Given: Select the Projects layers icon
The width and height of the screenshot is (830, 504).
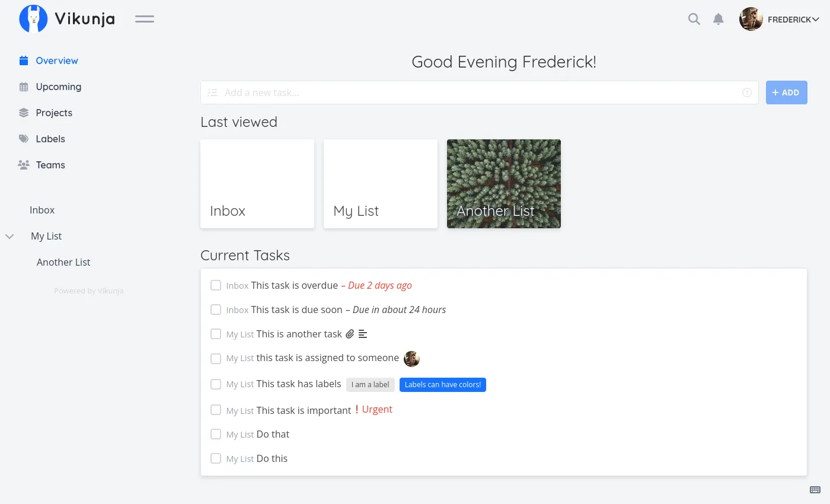Looking at the screenshot, I should [23, 113].
